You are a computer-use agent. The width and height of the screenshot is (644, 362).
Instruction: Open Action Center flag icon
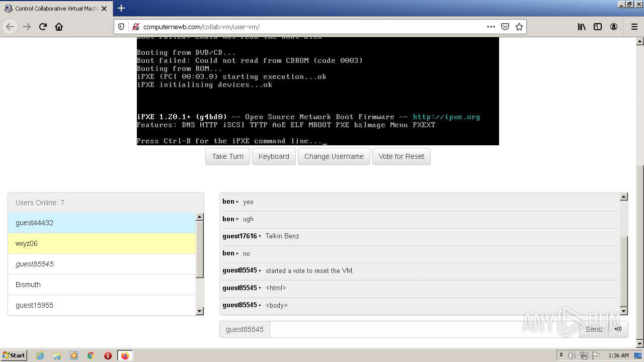click(596, 355)
